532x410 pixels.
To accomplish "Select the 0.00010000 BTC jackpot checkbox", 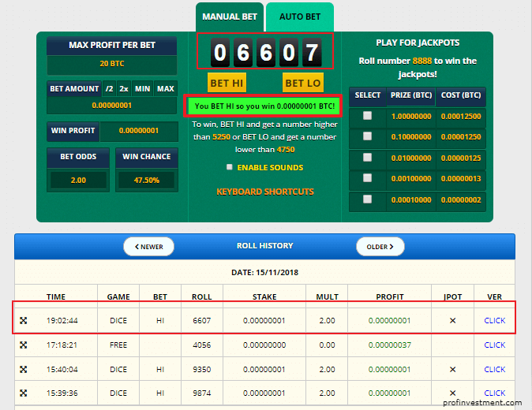I will (x=367, y=199).
